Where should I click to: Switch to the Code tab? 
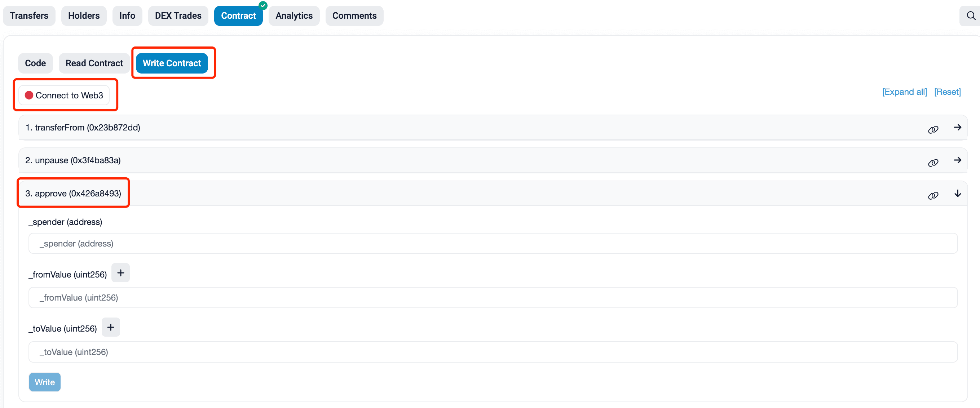pos(35,62)
